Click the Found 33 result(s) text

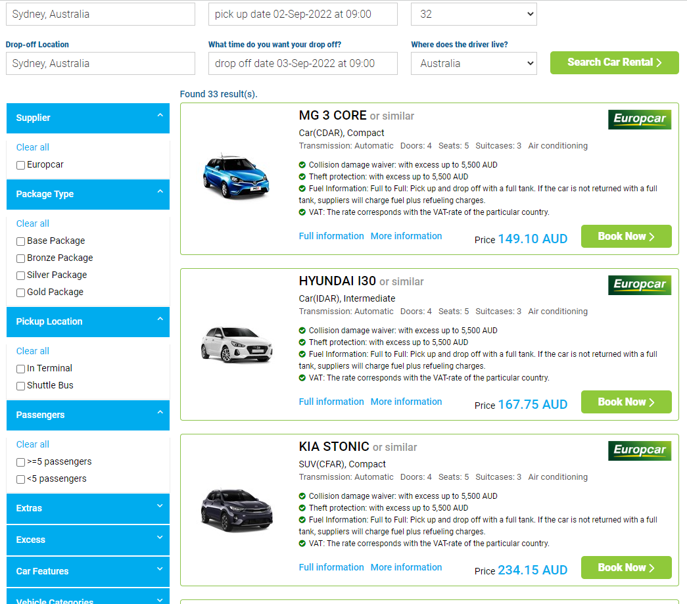coord(219,94)
